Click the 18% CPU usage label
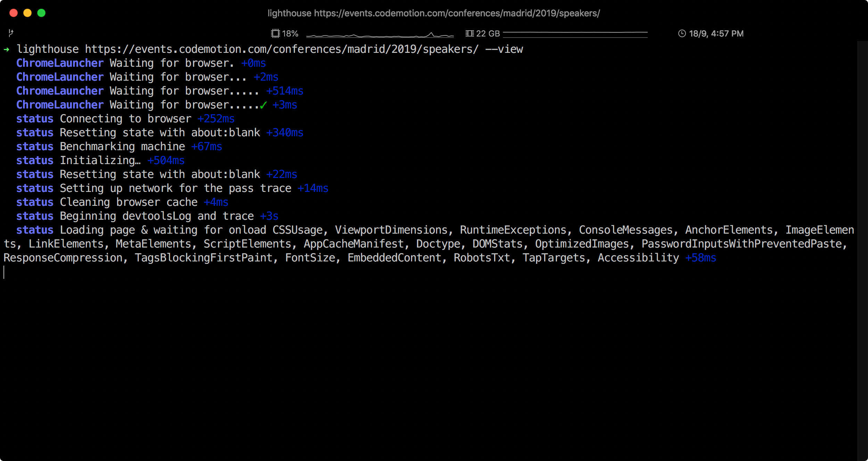The image size is (868, 461). click(x=290, y=34)
